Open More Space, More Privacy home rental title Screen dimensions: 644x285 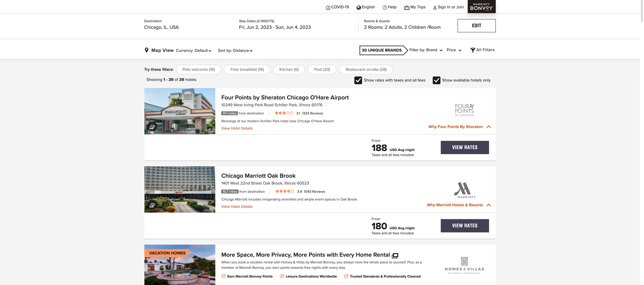click(305, 255)
